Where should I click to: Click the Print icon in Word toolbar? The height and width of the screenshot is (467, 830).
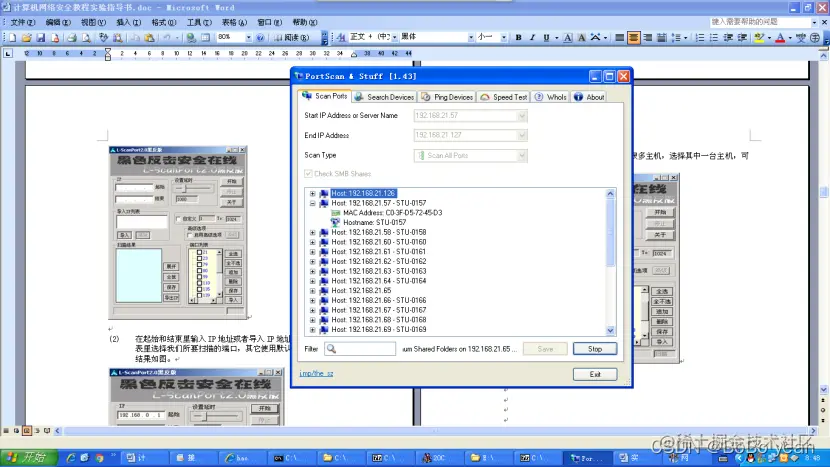tap(71, 38)
